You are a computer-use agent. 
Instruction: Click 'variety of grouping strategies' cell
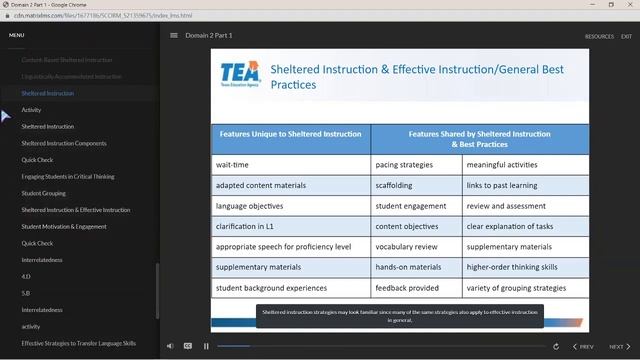526,288
